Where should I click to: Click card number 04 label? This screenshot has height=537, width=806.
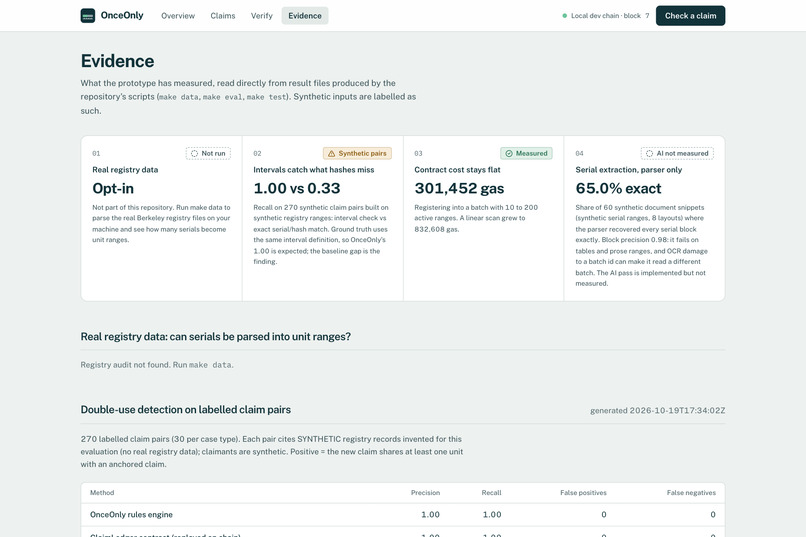click(579, 154)
